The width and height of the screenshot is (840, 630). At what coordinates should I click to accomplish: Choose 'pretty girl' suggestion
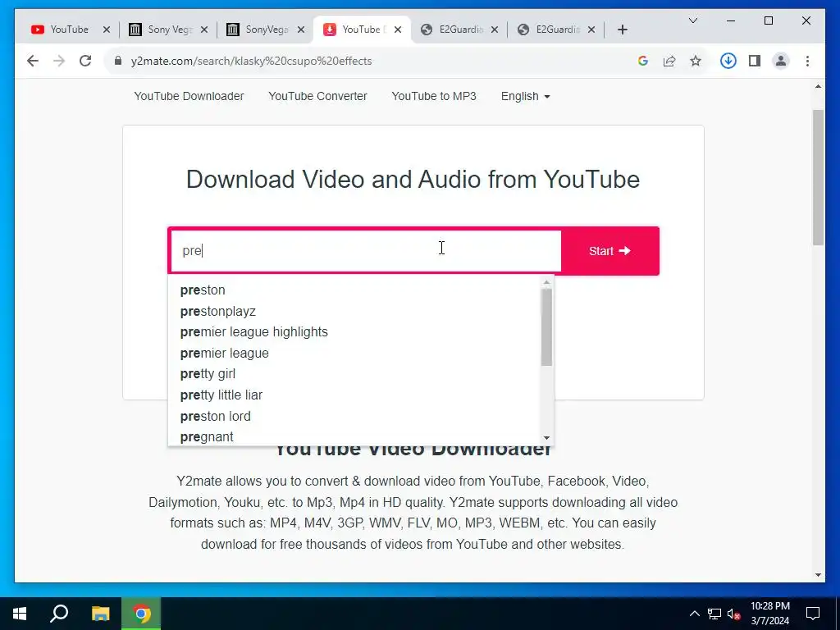354,374
